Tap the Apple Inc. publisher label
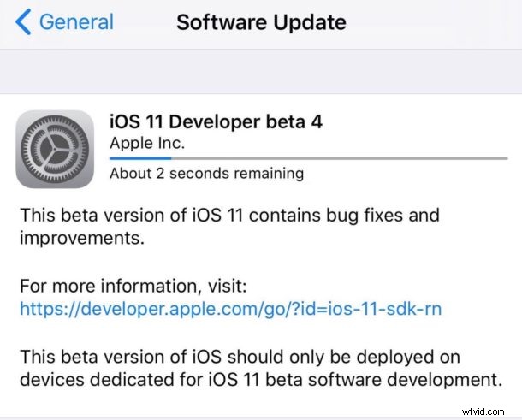 tap(147, 144)
